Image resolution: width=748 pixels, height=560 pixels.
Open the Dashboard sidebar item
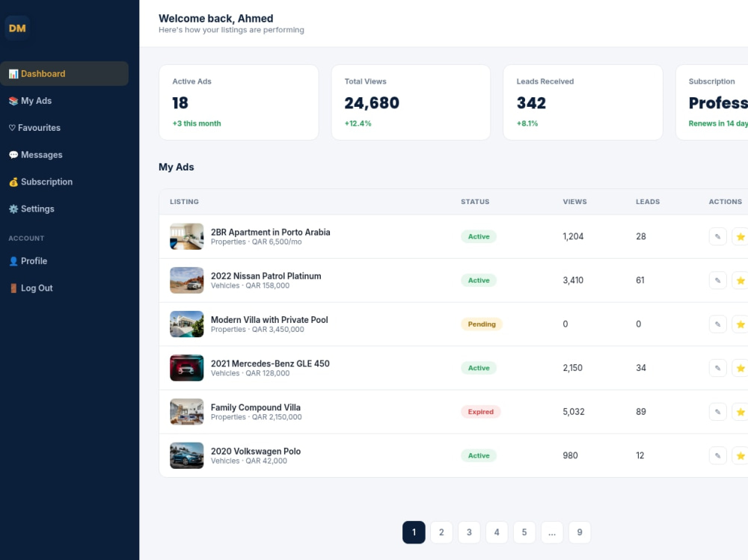tap(64, 73)
